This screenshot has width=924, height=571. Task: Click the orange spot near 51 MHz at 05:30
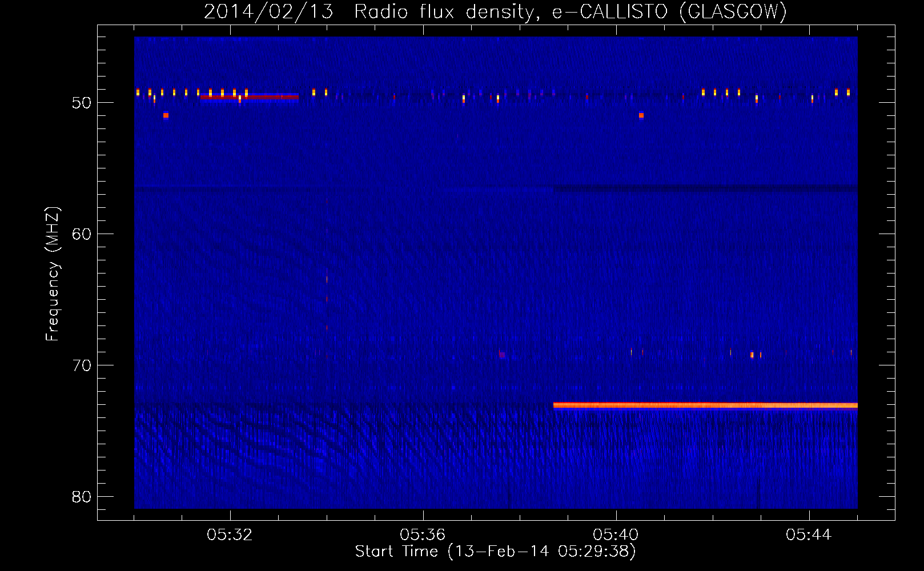click(x=166, y=115)
